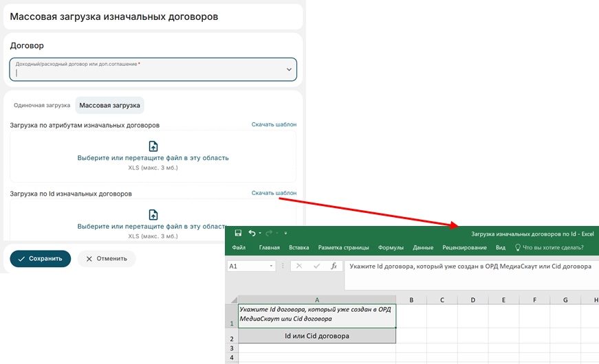Select cell A2 with Id или Cid договора
Image resolution: width=599 pixels, height=364 pixels.
[316, 336]
